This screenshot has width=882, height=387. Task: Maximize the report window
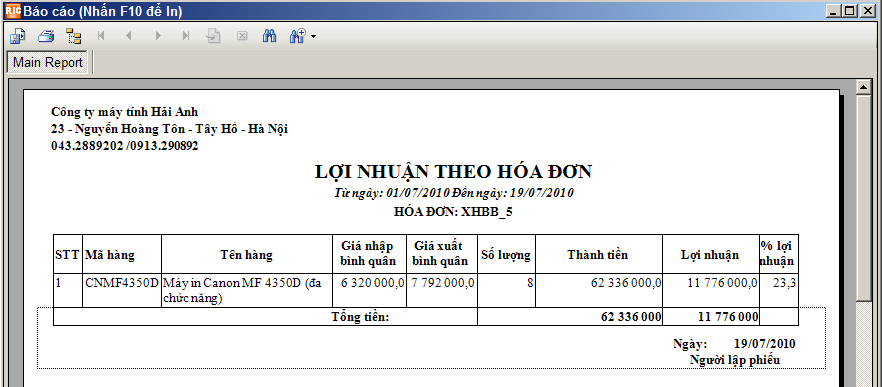[850, 10]
